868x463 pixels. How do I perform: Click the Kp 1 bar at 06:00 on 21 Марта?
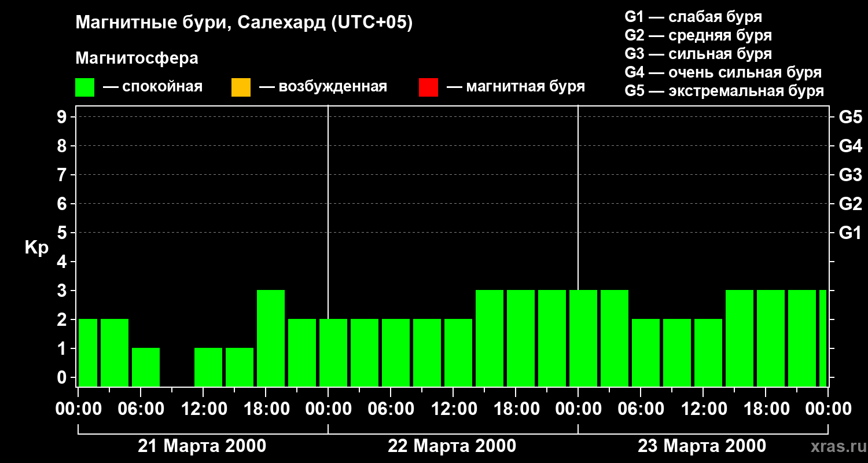coord(146,367)
